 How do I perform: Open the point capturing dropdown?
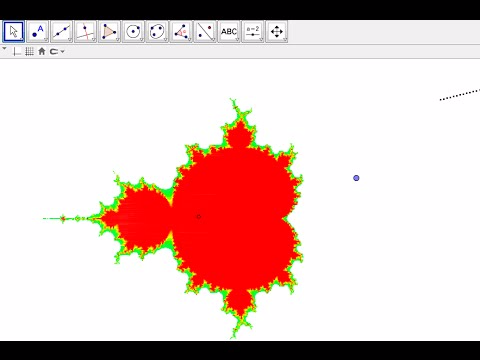tap(57, 52)
